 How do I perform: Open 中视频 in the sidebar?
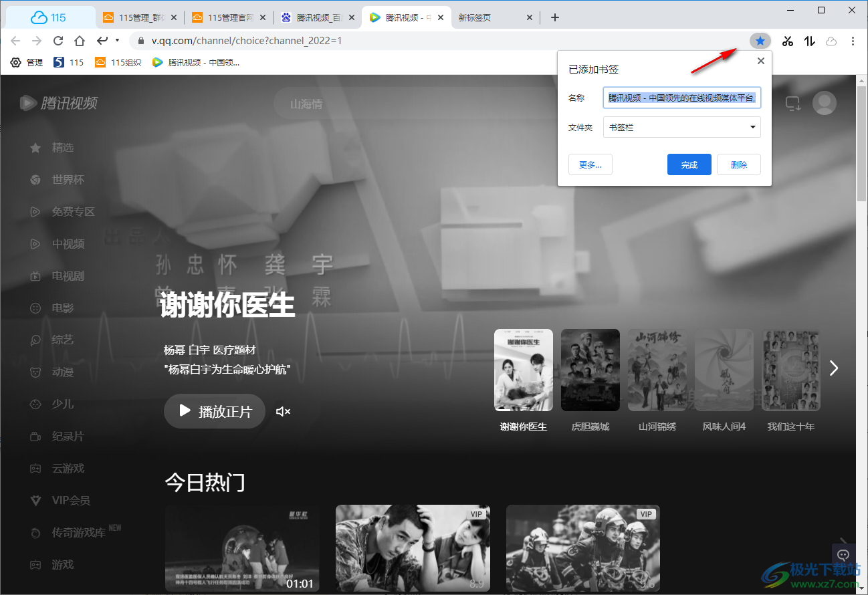pyautogui.click(x=57, y=244)
